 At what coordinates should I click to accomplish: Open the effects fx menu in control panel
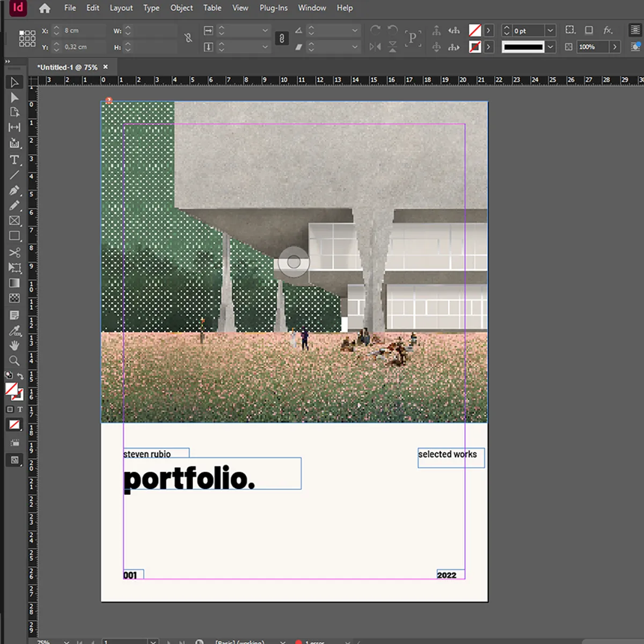coord(608,30)
